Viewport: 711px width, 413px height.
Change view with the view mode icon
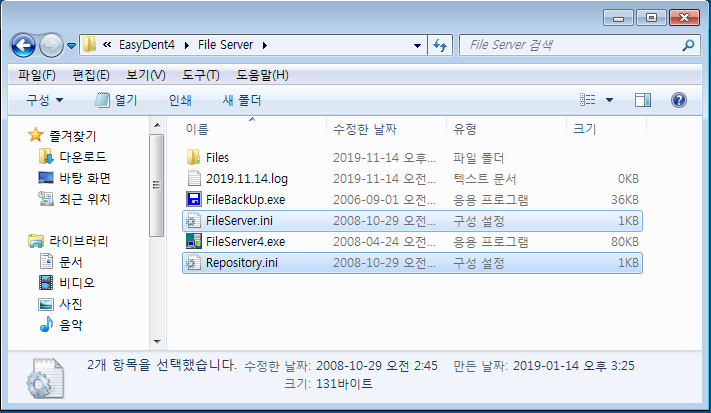pyautogui.click(x=588, y=100)
